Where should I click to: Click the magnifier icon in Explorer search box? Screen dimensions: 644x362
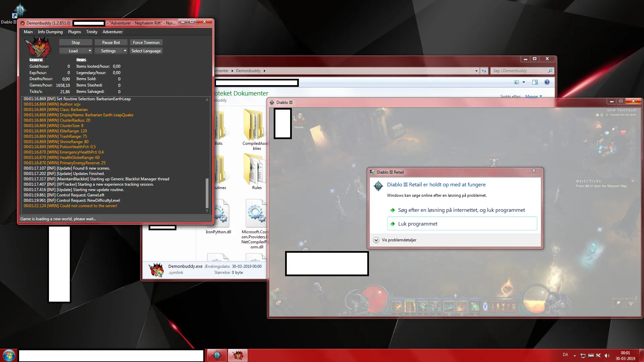click(550, 71)
